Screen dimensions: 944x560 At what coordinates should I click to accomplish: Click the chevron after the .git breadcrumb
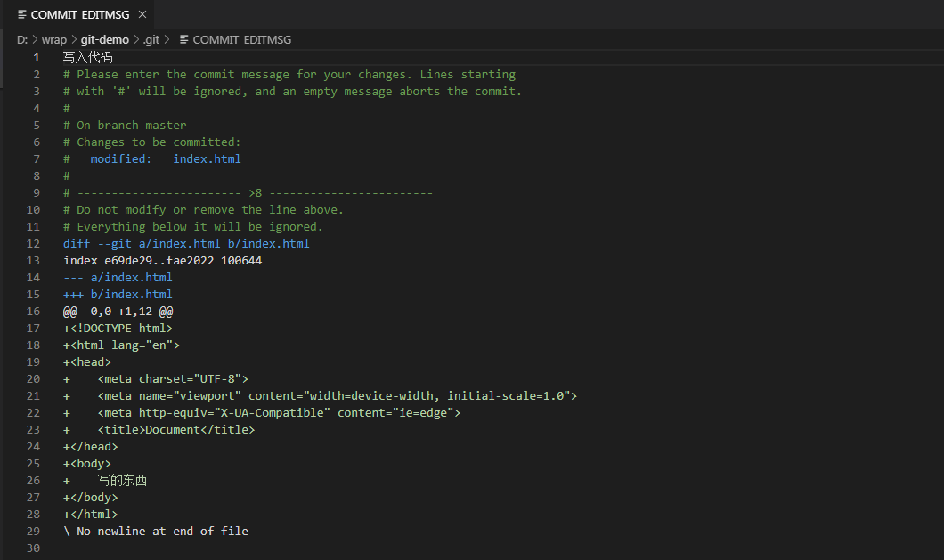click(x=168, y=39)
